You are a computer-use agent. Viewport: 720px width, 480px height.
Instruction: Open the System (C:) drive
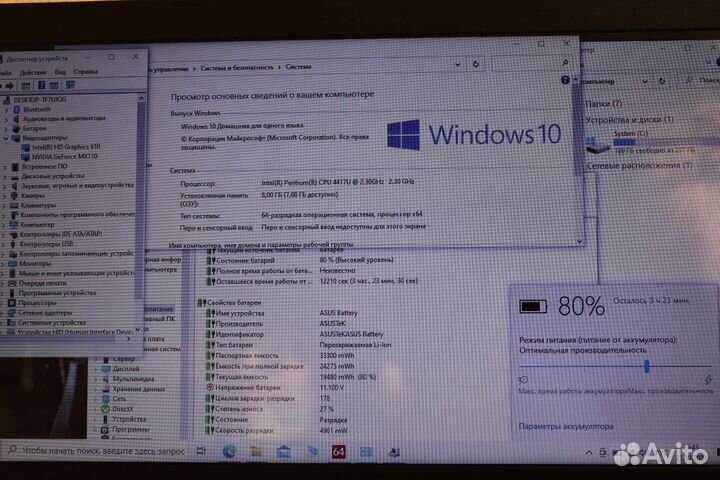coord(630,133)
